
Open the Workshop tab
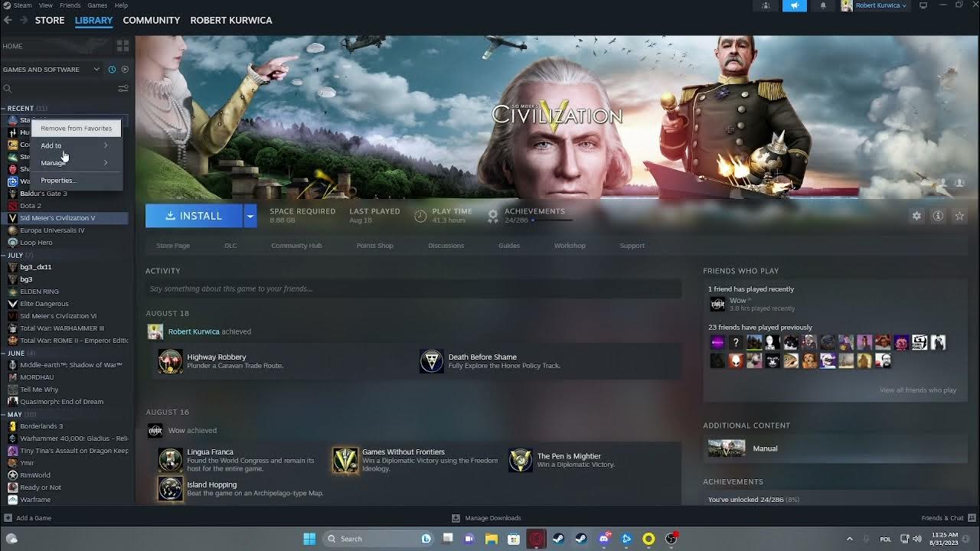click(570, 246)
